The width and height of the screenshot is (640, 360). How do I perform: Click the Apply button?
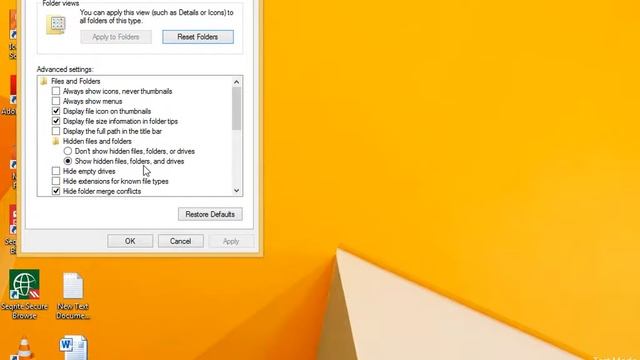231,241
